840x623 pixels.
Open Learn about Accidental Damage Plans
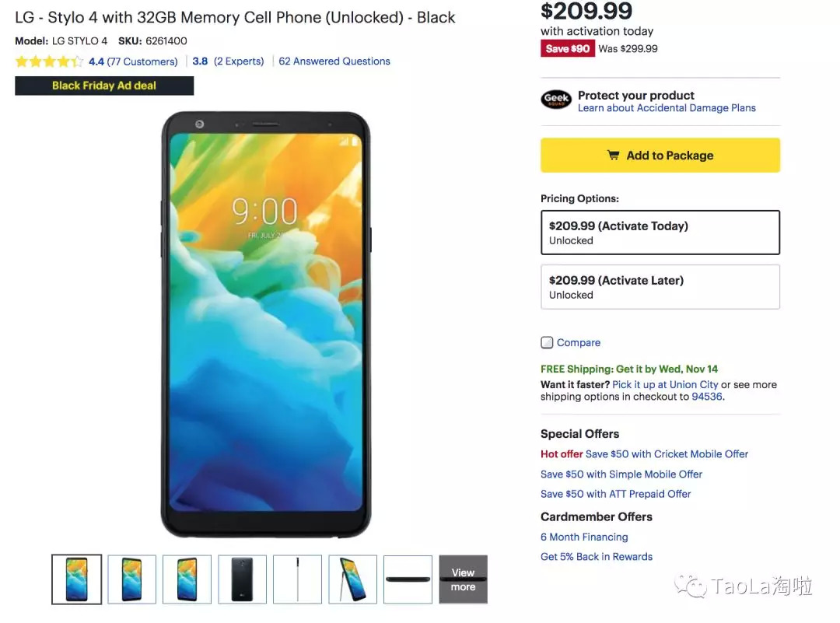pyautogui.click(x=667, y=108)
